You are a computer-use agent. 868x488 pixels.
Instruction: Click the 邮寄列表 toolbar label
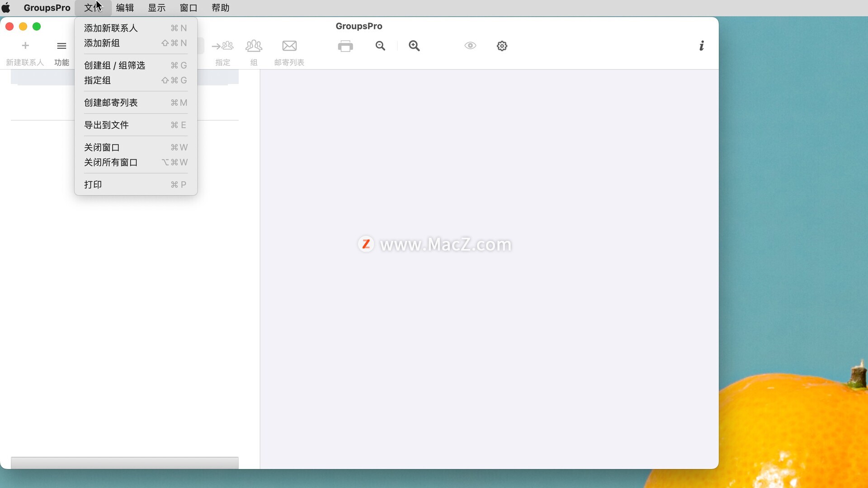(289, 62)
